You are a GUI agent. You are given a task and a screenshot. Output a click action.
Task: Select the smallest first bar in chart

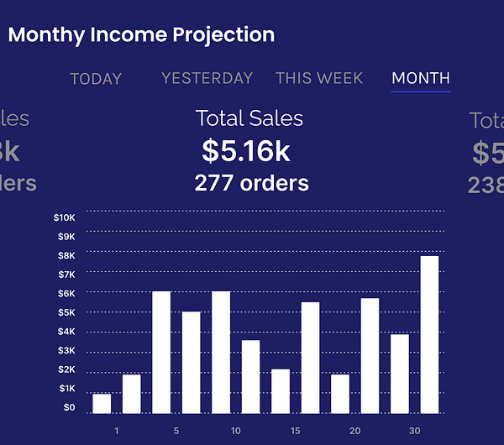click(x=102, y=404)
